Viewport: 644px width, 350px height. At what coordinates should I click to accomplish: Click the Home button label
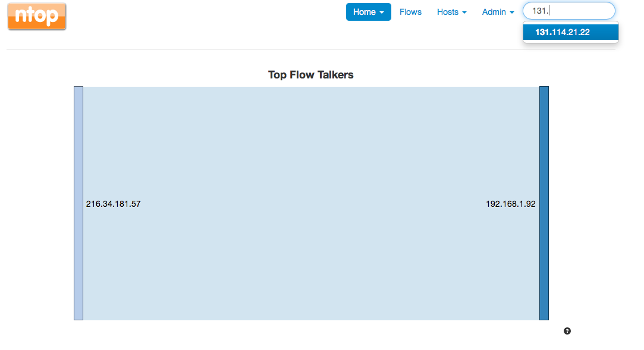click(x=365, y=12)
